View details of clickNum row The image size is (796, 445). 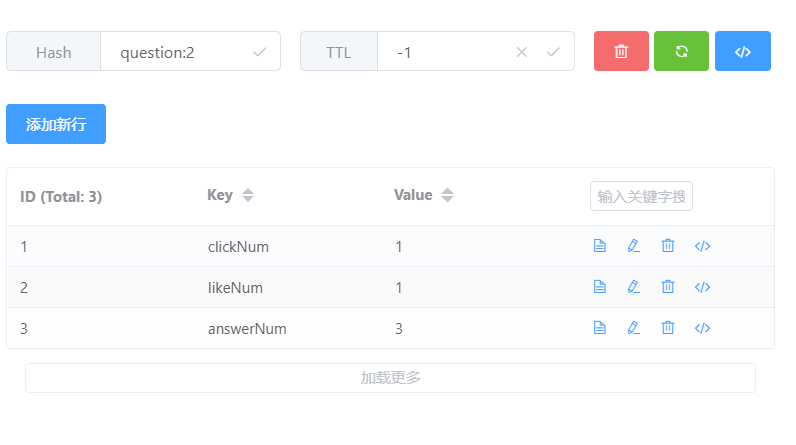[600, 246]
